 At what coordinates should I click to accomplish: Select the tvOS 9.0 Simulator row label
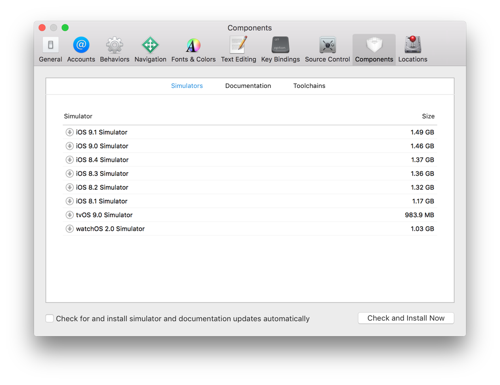104,215
